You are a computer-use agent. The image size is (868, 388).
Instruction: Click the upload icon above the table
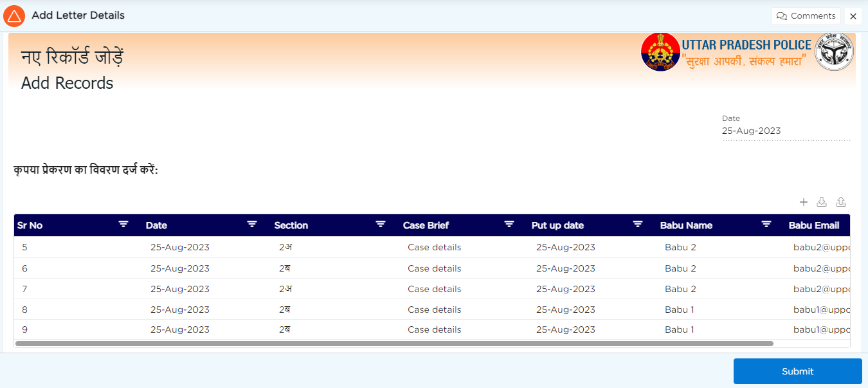[841, 202]
